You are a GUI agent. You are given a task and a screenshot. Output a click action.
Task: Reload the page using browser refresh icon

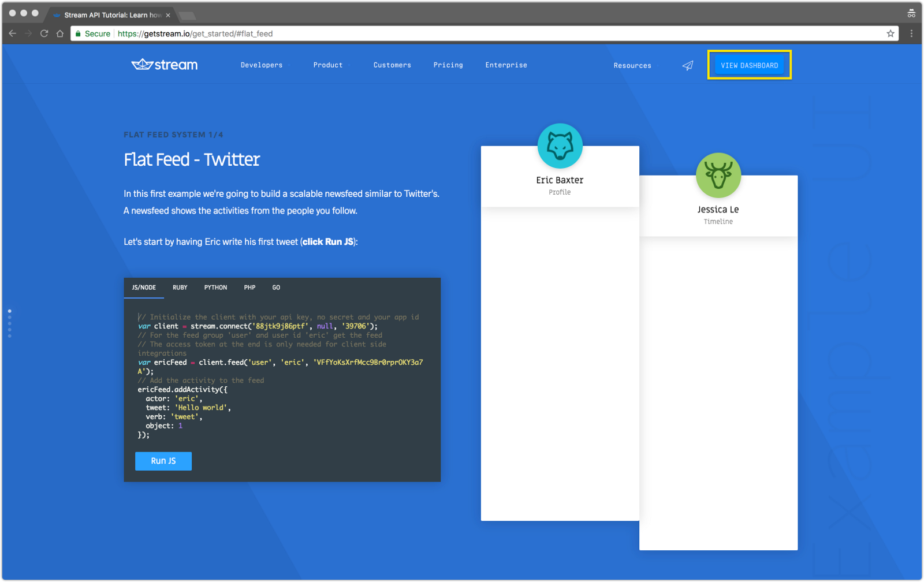click(44, 33)
